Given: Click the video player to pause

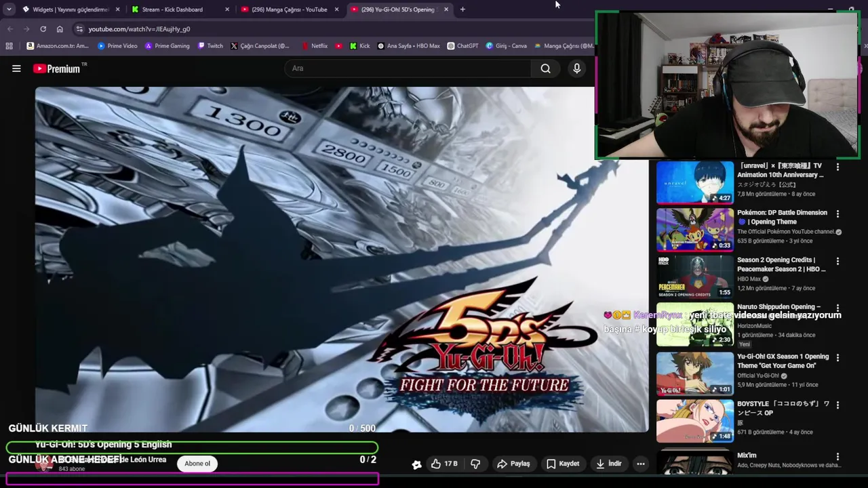Looking at the screenshot, I should tap(342, 259).
